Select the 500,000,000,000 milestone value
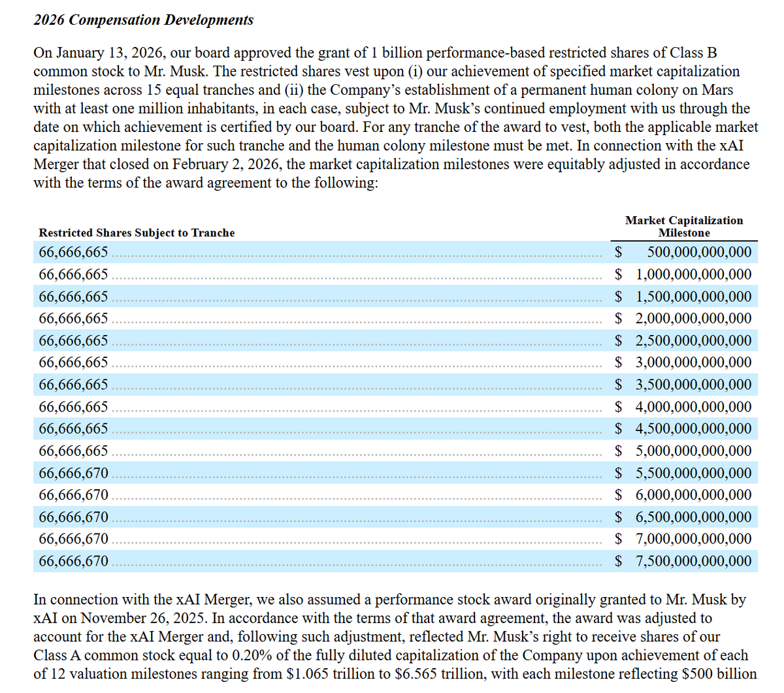The height and width of the screenshot is (693, 784). [x=699, y=252]
